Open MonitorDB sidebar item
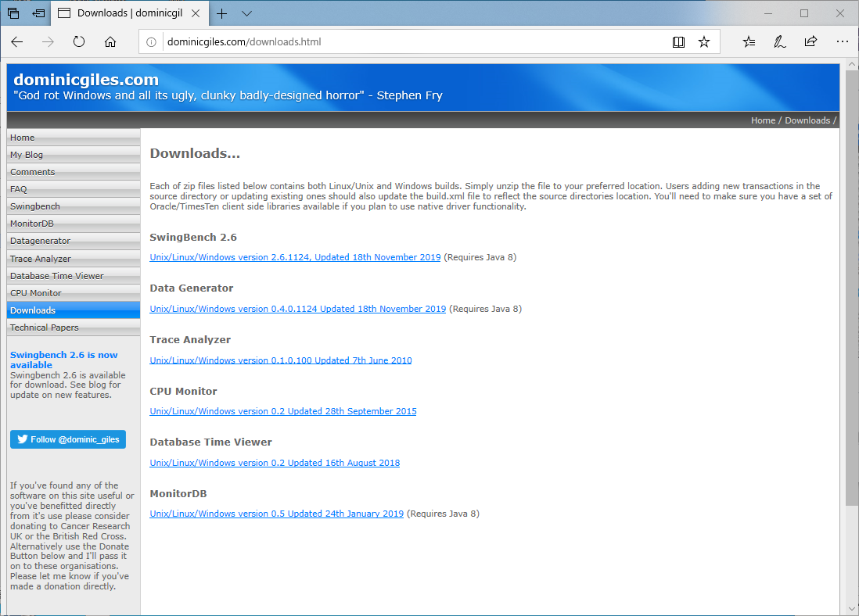The image size is (859, 616). point(74,224)
